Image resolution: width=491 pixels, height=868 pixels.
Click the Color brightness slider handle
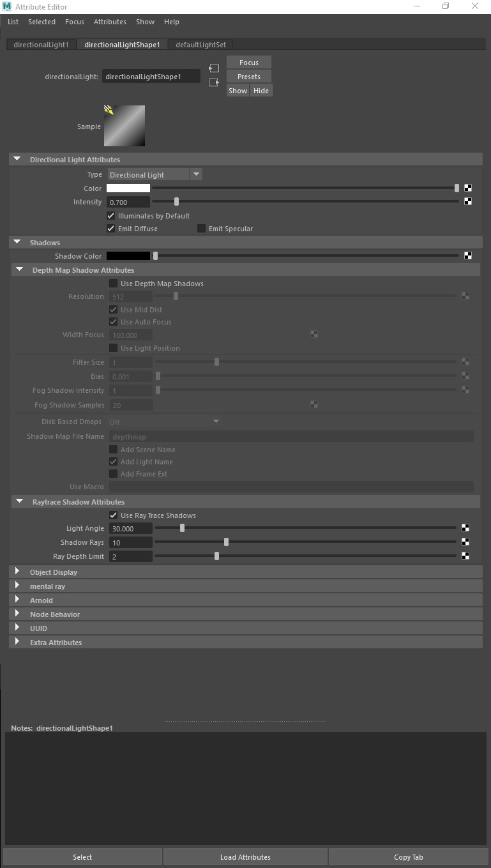coord(457,188)
